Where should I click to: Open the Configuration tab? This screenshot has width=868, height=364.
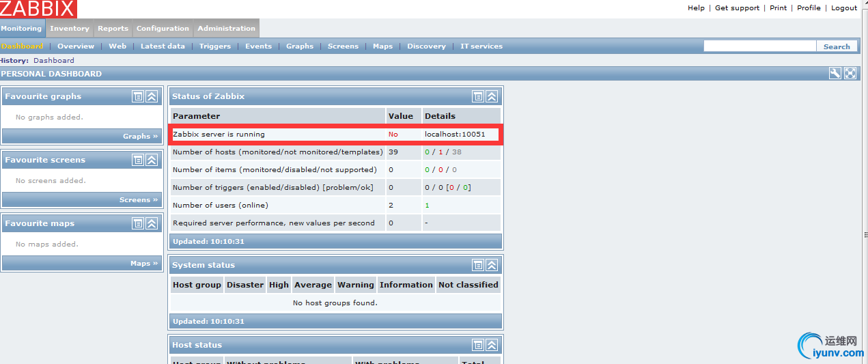163,28
